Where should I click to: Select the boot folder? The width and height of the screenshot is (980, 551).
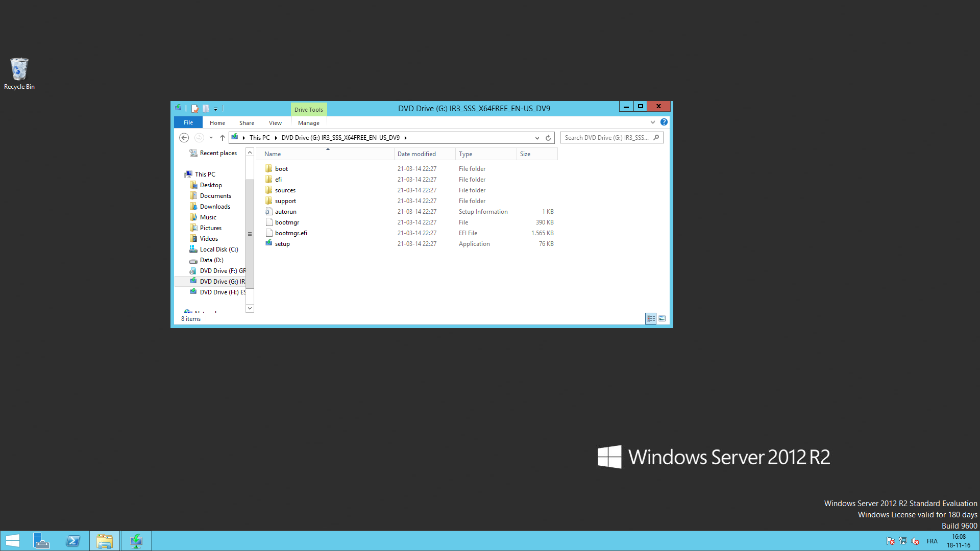tap(281, 169)
